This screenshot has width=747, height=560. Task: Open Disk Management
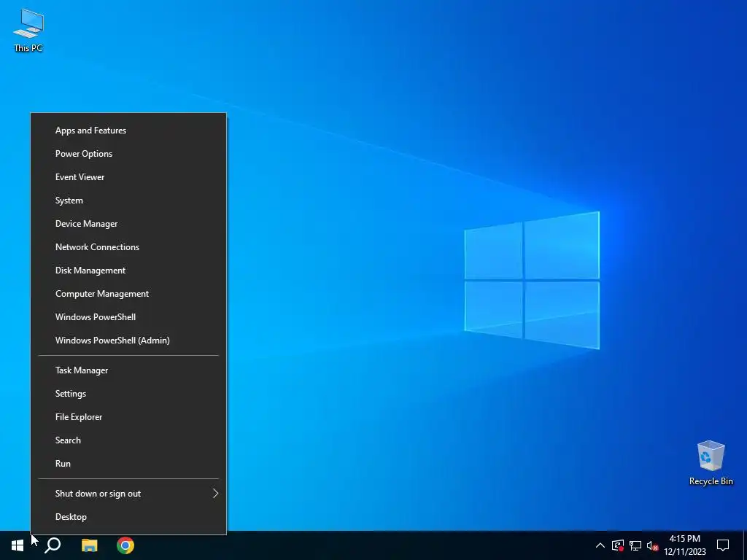(128, 271)
